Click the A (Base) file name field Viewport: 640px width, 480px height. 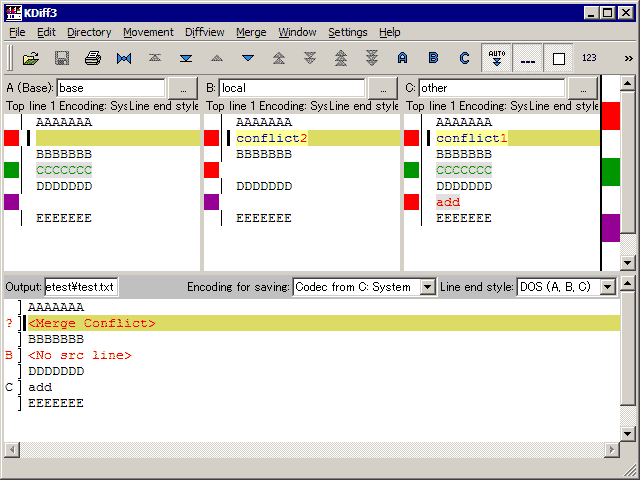click(111, 88)
